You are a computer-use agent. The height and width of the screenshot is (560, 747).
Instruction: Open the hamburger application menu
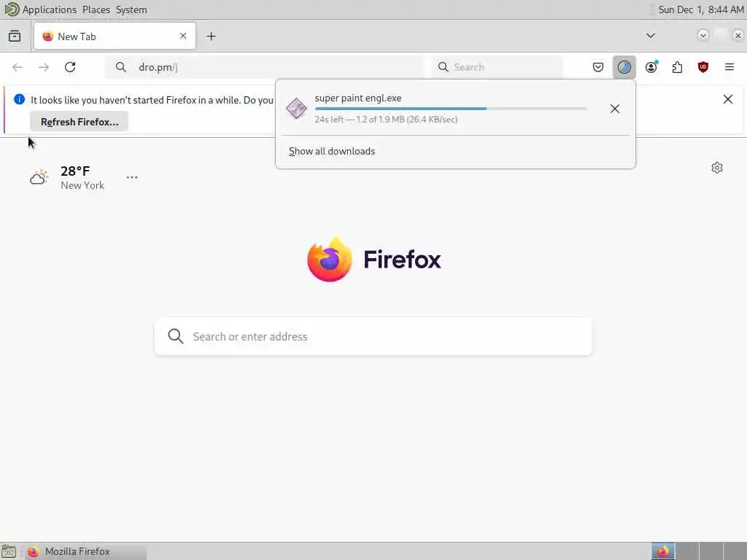click(x=729, y=67)
